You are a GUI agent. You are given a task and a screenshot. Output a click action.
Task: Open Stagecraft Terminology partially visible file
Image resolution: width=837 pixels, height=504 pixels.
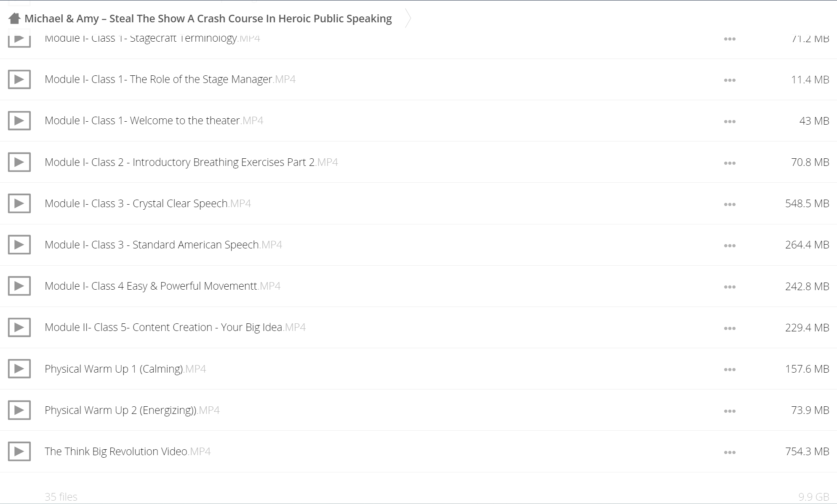(x=152, y=38)
